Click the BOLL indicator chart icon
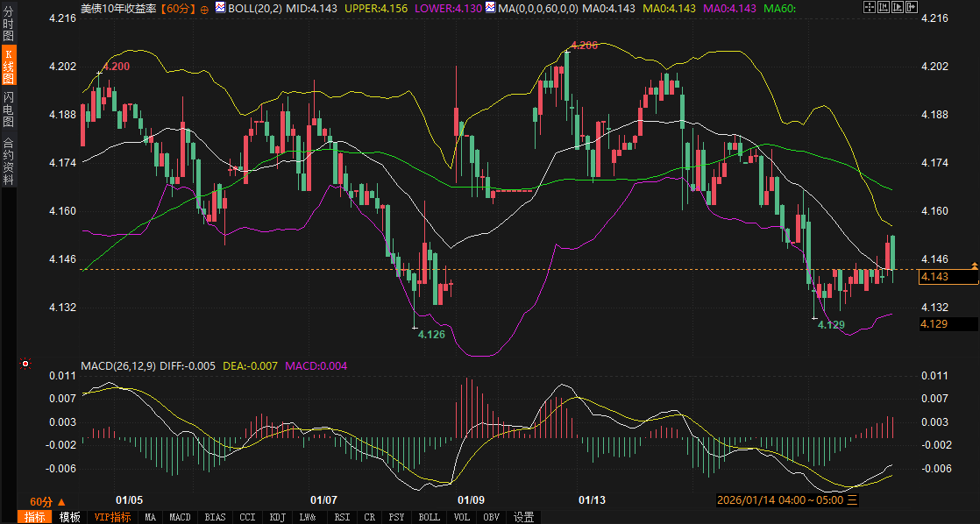Image resolution: width=980 pixels, height=524 pixels. (x=220, y=8)
